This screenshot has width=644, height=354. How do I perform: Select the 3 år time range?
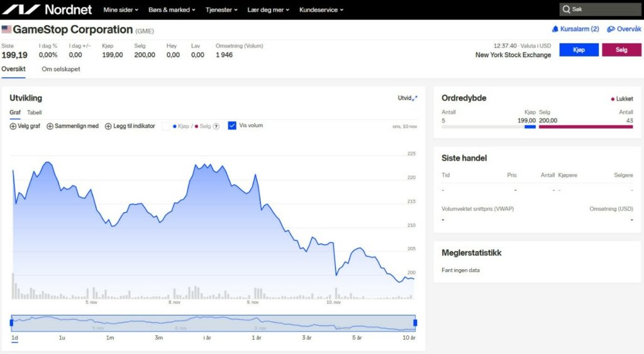pyautogui.click(x=306, y=338)
